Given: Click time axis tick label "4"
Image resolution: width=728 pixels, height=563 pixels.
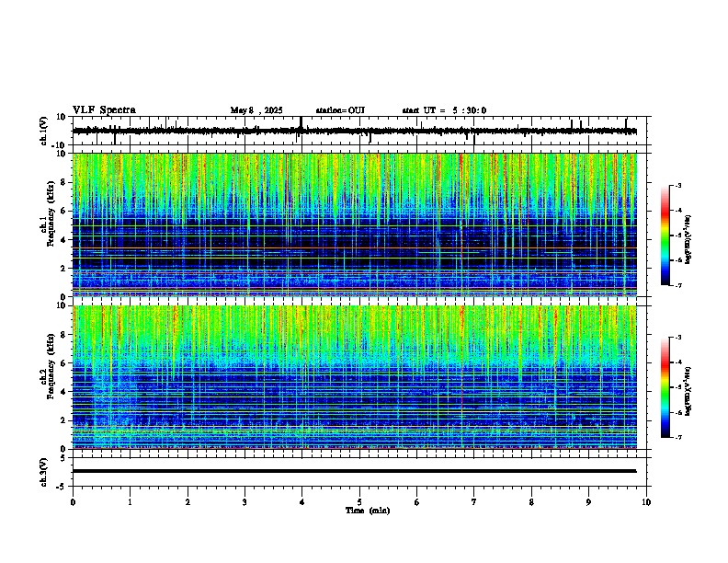Looking at the screenshot, I should pos(302,502).
